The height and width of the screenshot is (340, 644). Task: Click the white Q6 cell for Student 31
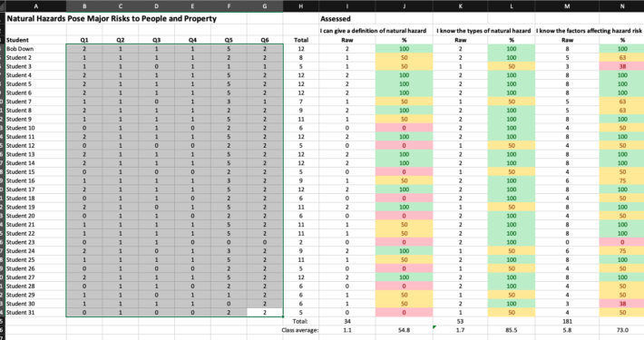(265, 313)
